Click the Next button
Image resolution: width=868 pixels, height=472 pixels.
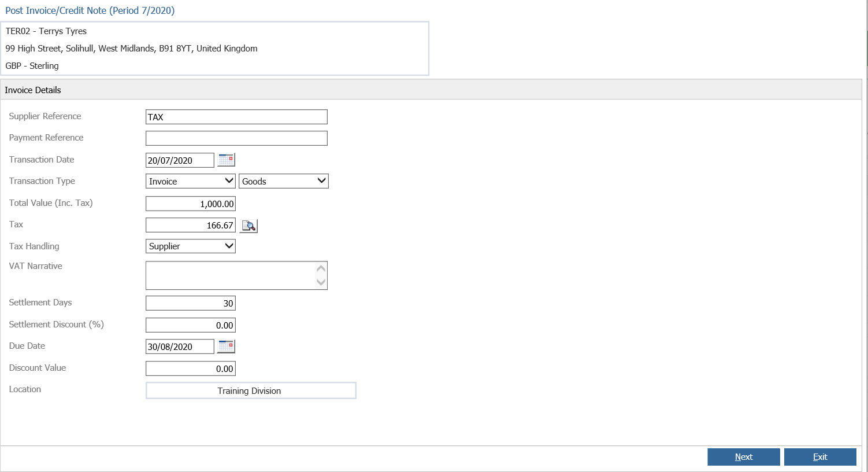pyautogui.click(x=744, y=456)
